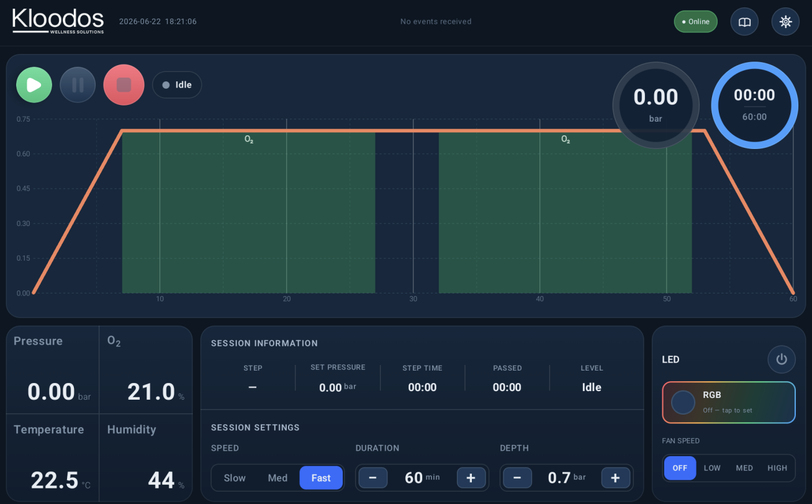The image size is (812, 504).
Task: Click the O₂ 21.0 % tile
Action: (x=146, y=370)
